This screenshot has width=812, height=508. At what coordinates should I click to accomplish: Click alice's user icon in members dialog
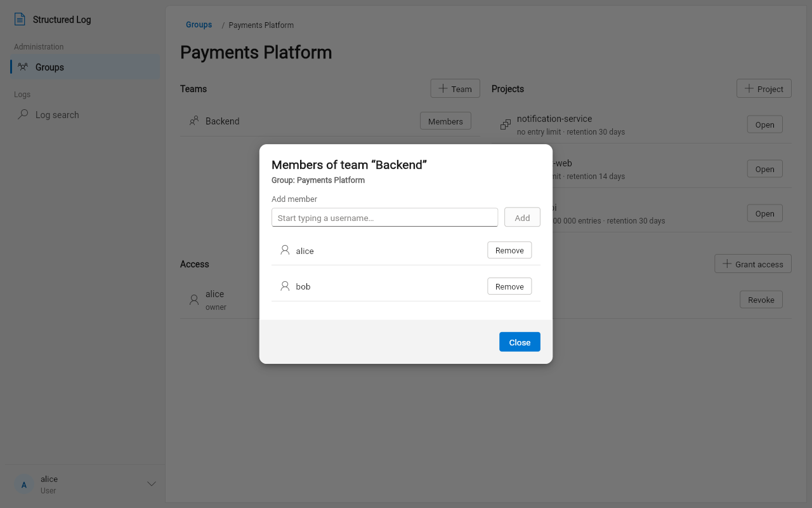tap(285, 250)
